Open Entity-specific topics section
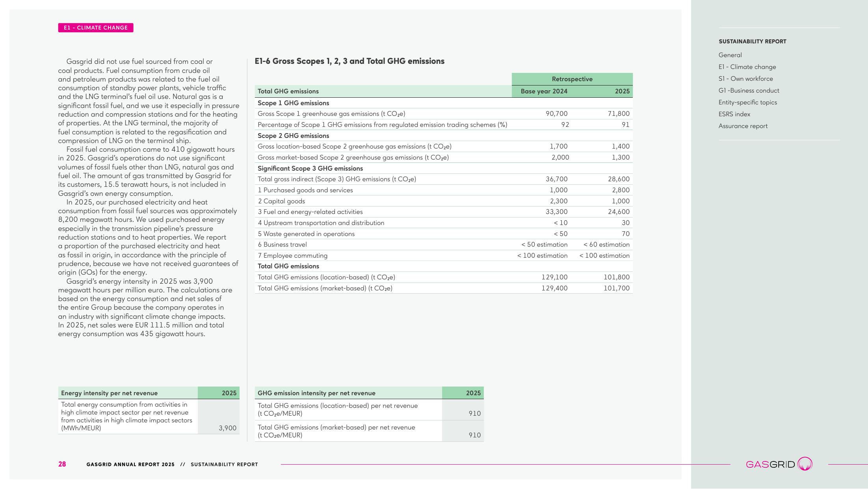 [748, 102]
